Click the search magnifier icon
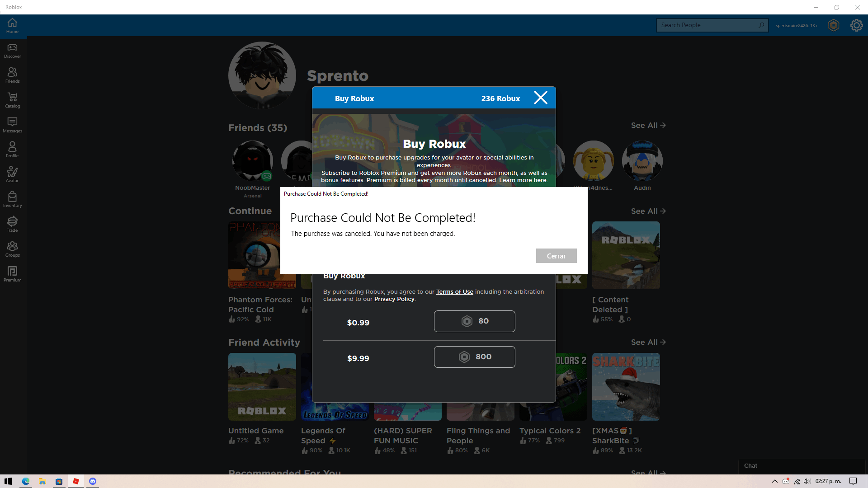 [761, 25]
